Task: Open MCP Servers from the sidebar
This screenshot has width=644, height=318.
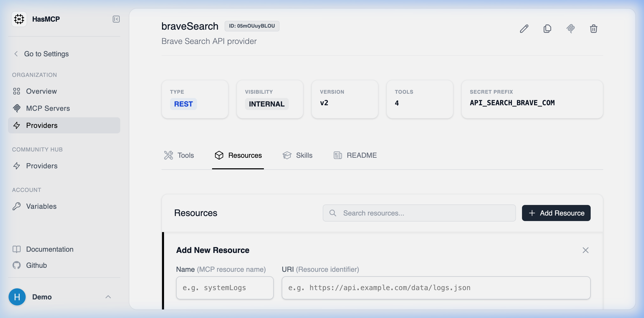Action: pyautogui.click(x=48, y=108)
